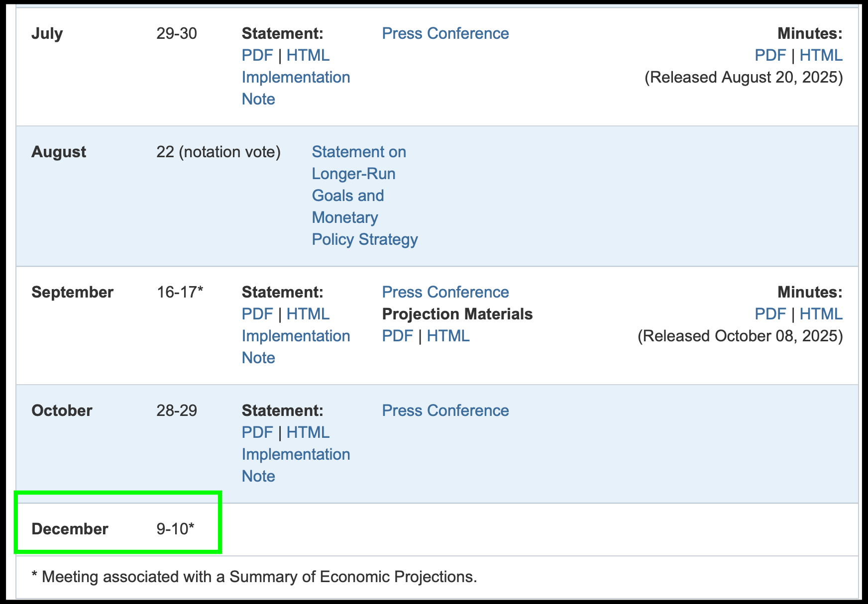Open October statement HTML link
The image size is (868, 604).
(x=308, y=432)
